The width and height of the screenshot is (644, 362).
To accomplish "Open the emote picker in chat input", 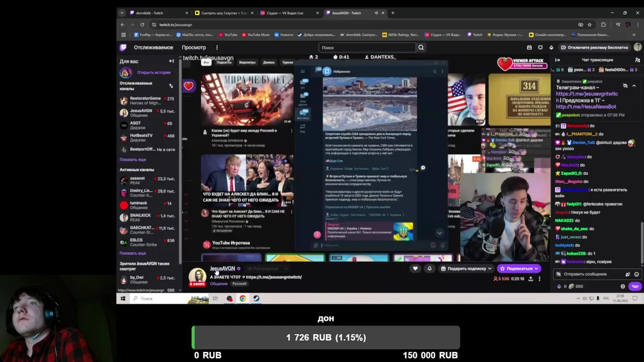I will (x=636, y=274).
